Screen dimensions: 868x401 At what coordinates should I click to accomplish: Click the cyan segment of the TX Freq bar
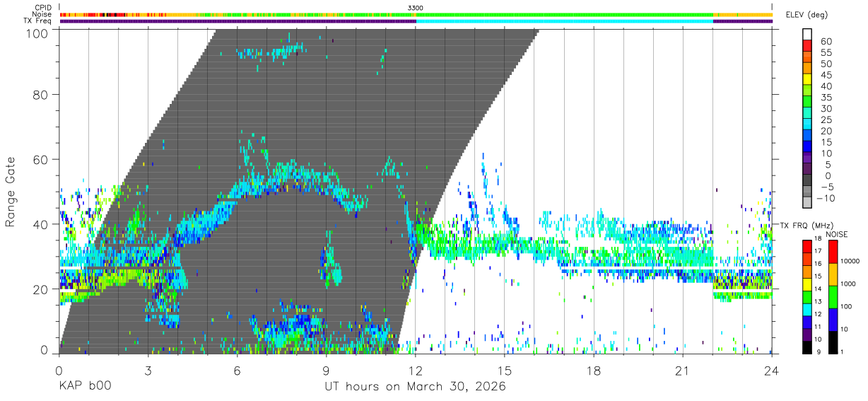pyautogui.click(x=564, y=21)
